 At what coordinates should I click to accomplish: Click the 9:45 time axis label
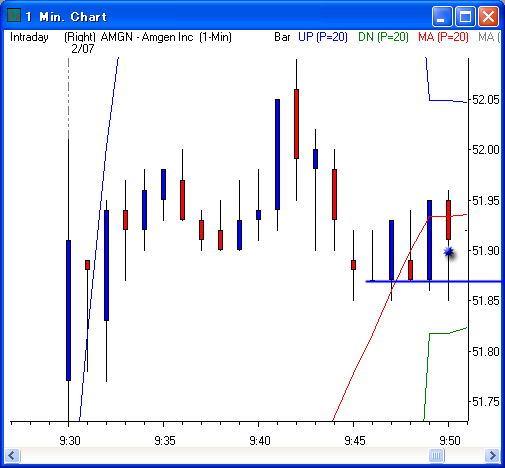(x=355, y=441)
